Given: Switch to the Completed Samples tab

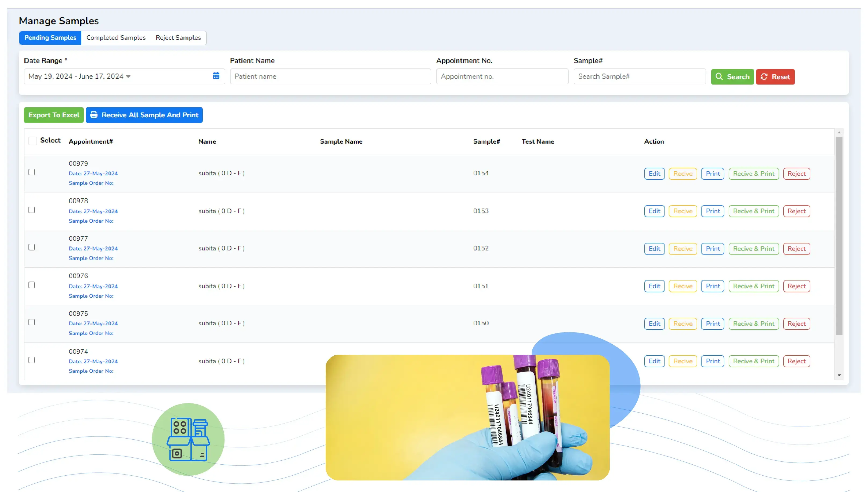Looking at the screenshot, I should pos(116,38).
